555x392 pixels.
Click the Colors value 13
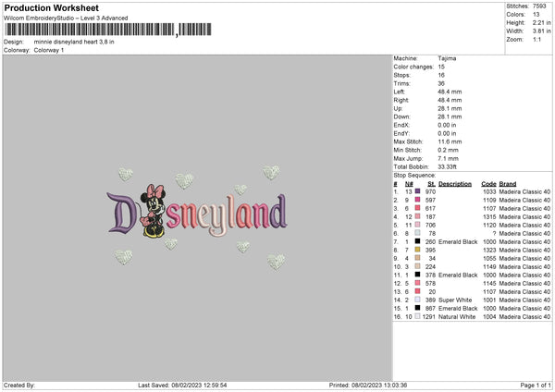[x=536, y=15]
